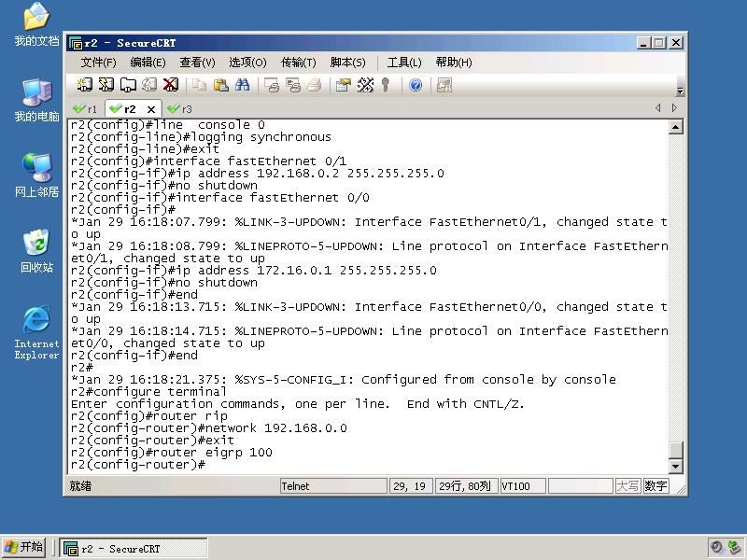Switch to the r3 session tab
This screenshot has width=747, height=560.
point(180,109)
